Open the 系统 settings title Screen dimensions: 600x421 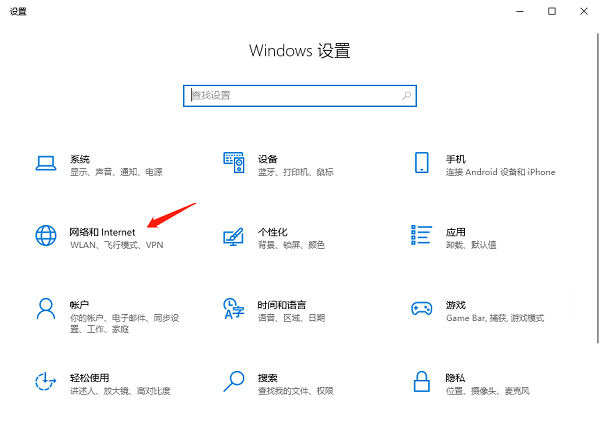tap(80, 159)
